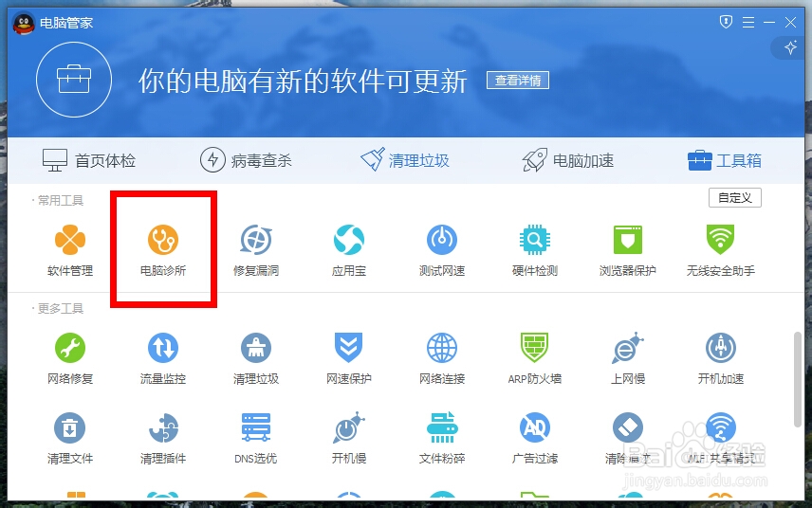812x508 pixels.
Task: Open the hamburger main menu icon
Action: [748, 22]
